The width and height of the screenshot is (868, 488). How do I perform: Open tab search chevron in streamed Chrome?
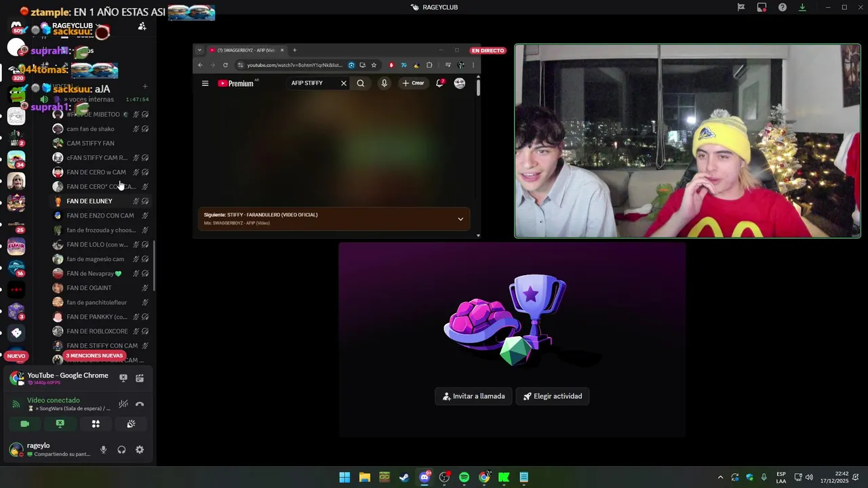pyautogui.click(x=199, y=50)
